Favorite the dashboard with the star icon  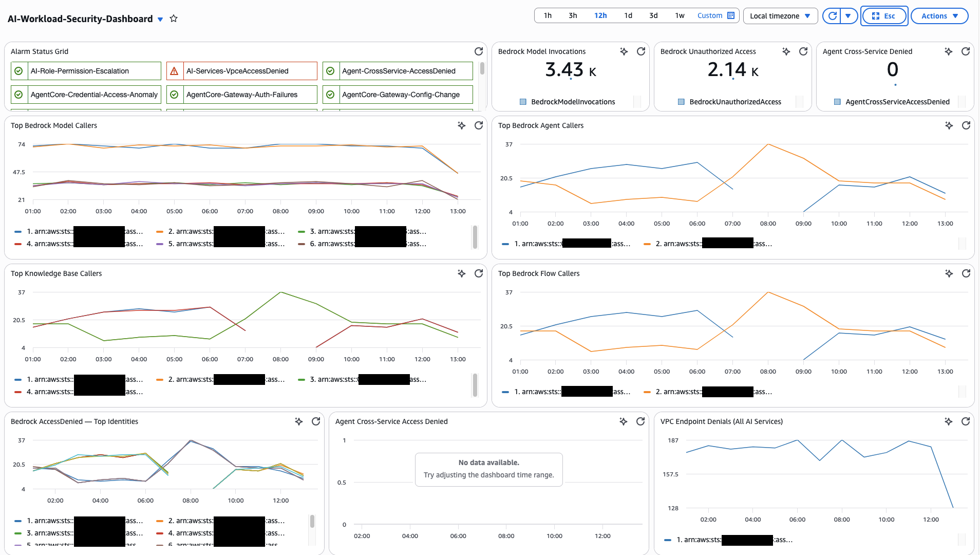click(x=174, y=18)
